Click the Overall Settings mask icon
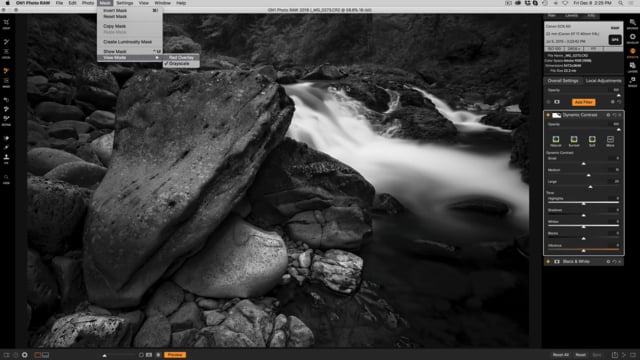640x360 pixels. click(x=557, y=102)
